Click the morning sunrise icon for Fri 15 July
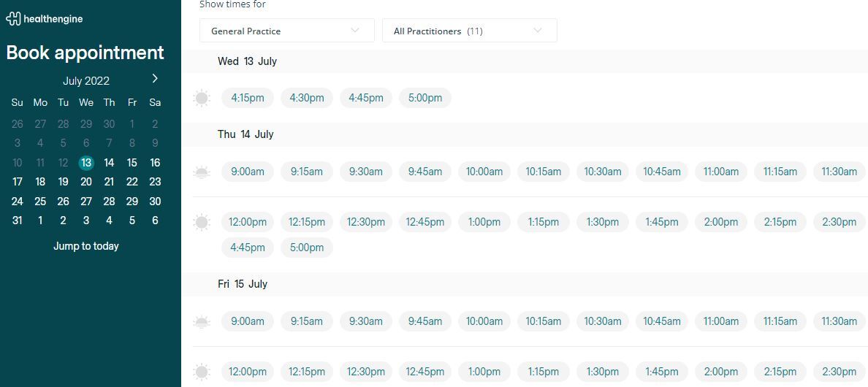This screenshot has height=387, width=868. 202,322
